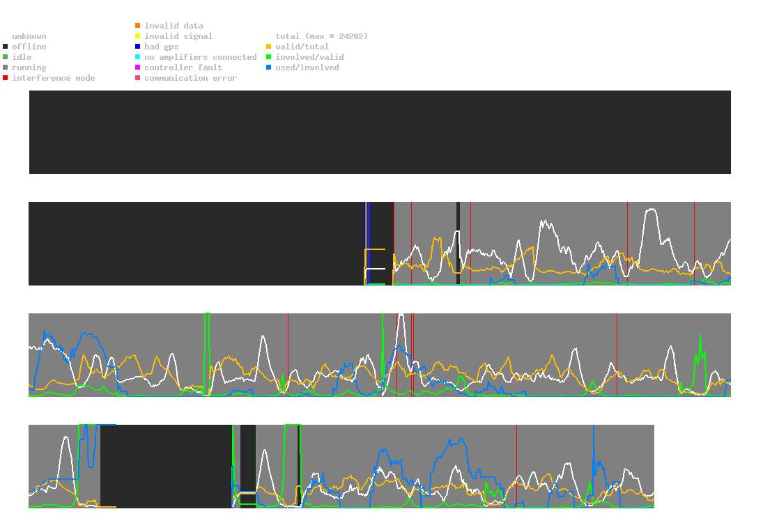Image resolution: width=763 pixels, height=532 pixels.
Task: Select the 'total (max = 24202)' label
Action: coord(322,36)
